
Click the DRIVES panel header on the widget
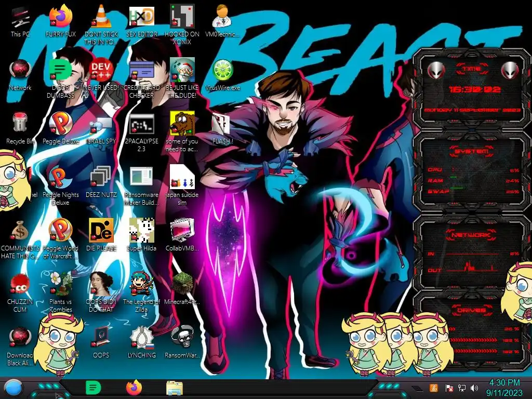tap(471, 310)
